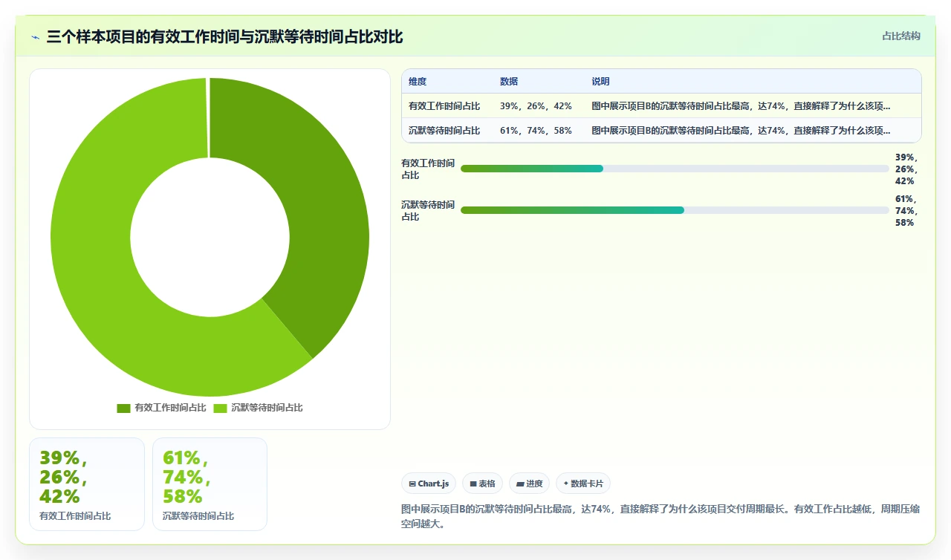Viewport: 951px width, 560px height.
Task: Click the lightning icon beside the title
Action: tap(35, 37)
